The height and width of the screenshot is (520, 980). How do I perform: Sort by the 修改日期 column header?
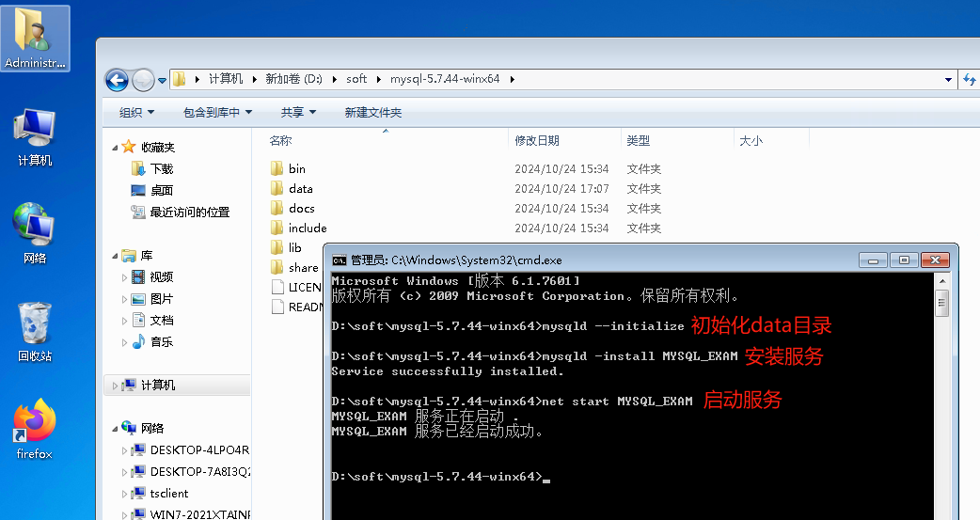(537, 141)
